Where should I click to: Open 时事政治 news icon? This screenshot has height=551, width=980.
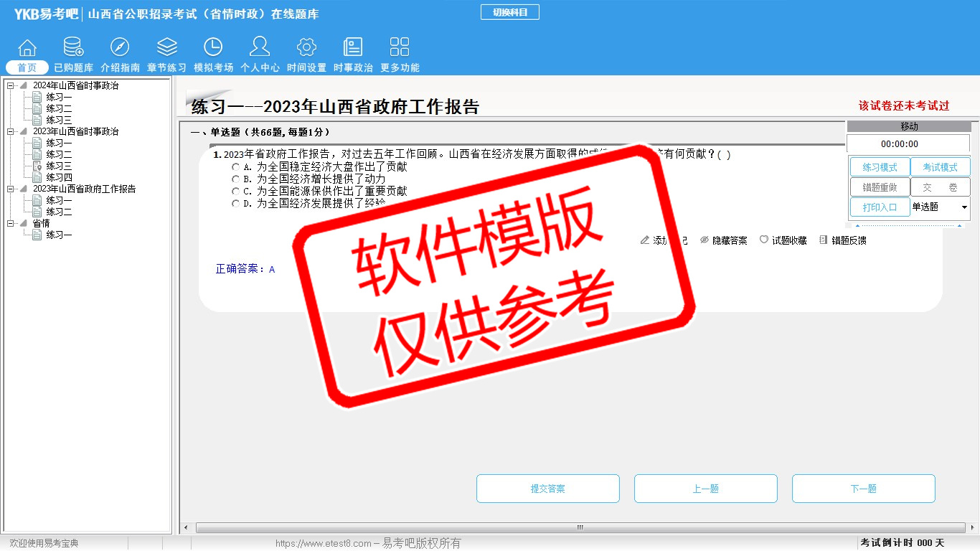click(353, 48)
